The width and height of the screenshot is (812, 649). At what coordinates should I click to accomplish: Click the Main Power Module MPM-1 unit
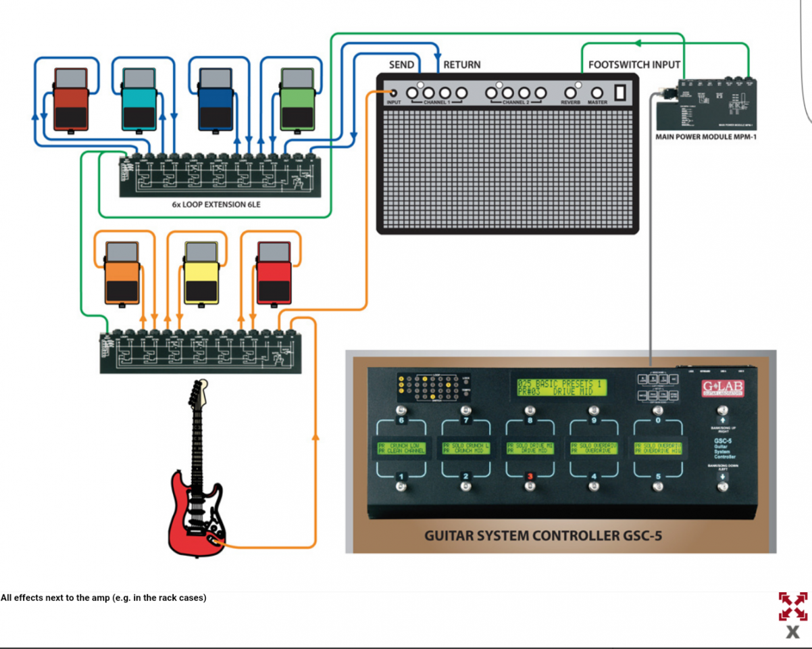click(x=706, y=104)
